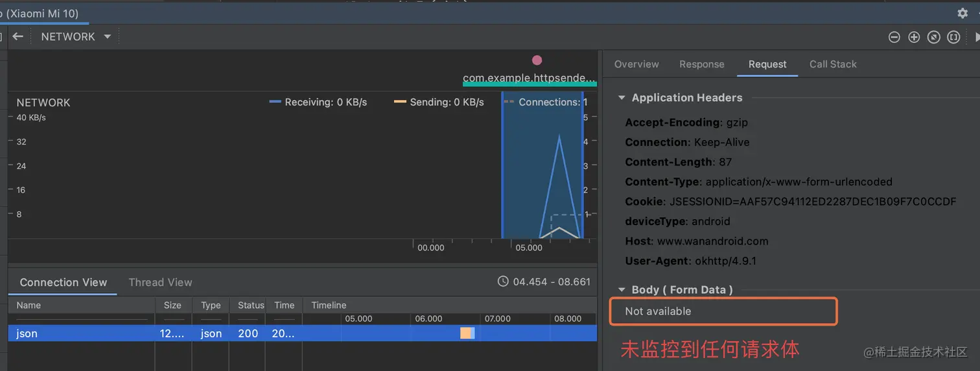Switch to Thread View tab

point(160,282)
